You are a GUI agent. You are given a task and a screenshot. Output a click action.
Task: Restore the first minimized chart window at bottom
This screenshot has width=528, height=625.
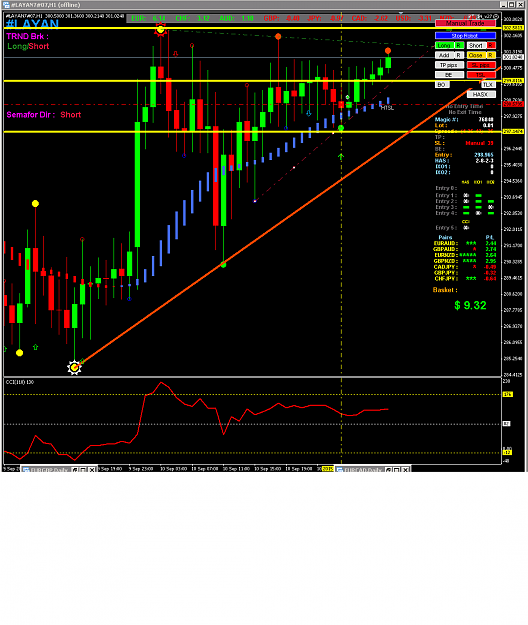(76, 470)
